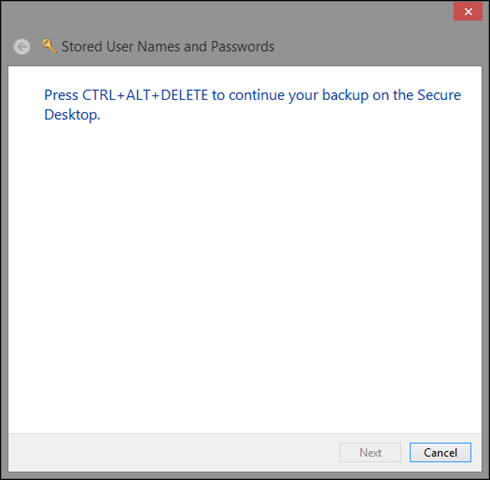Screen dimensions: 490x480
Task: Close the dialog with the red X
Action: point(468,12)
